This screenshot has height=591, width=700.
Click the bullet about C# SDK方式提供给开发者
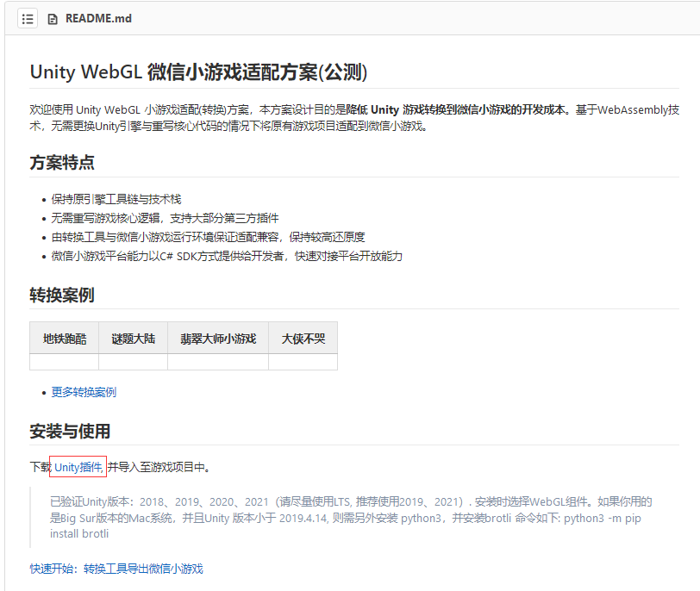coord(227,256)
